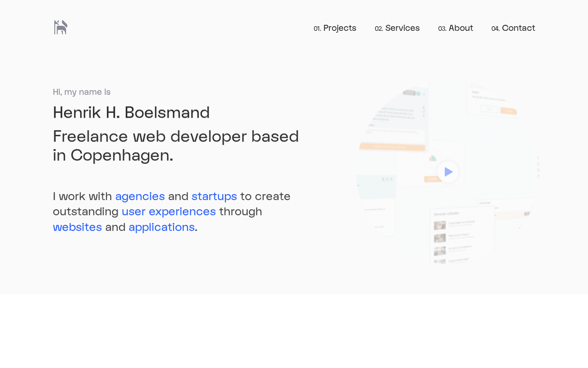Open the 'user experiences' link
Screen dimensions: 588x368
coord(169,212)
